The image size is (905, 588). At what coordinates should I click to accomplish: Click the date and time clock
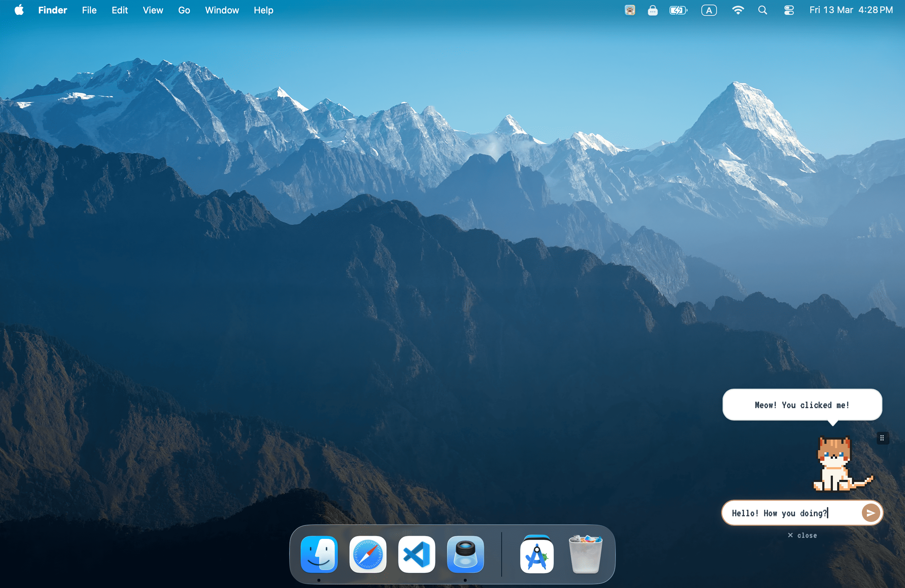851,10
